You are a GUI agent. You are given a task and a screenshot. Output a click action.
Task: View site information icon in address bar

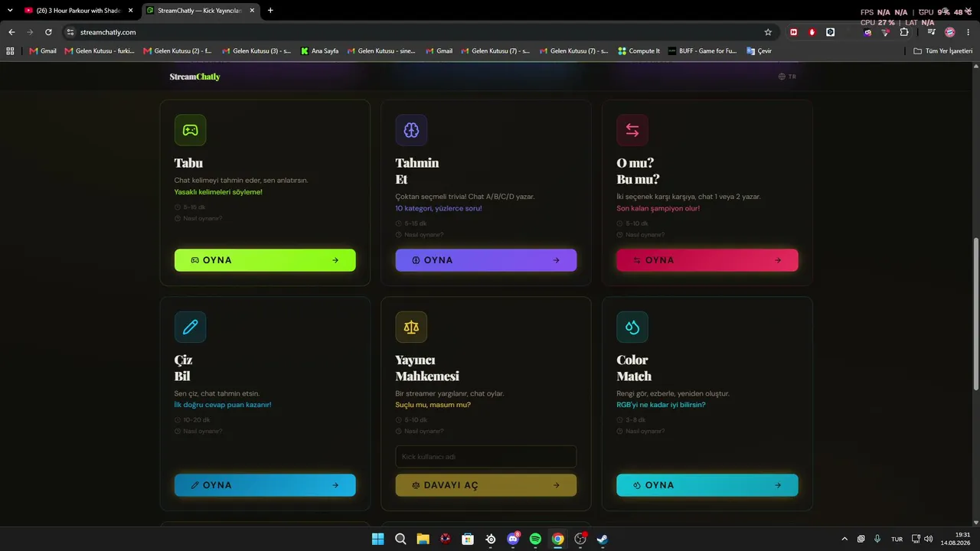coord(70,32)
